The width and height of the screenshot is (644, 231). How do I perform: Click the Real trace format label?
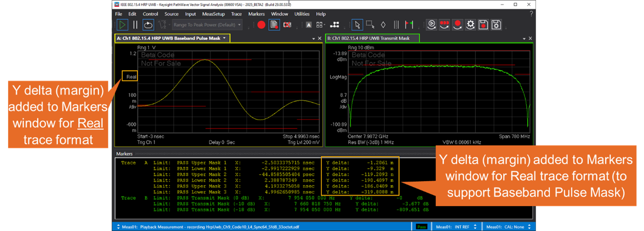tap(131, 77)
